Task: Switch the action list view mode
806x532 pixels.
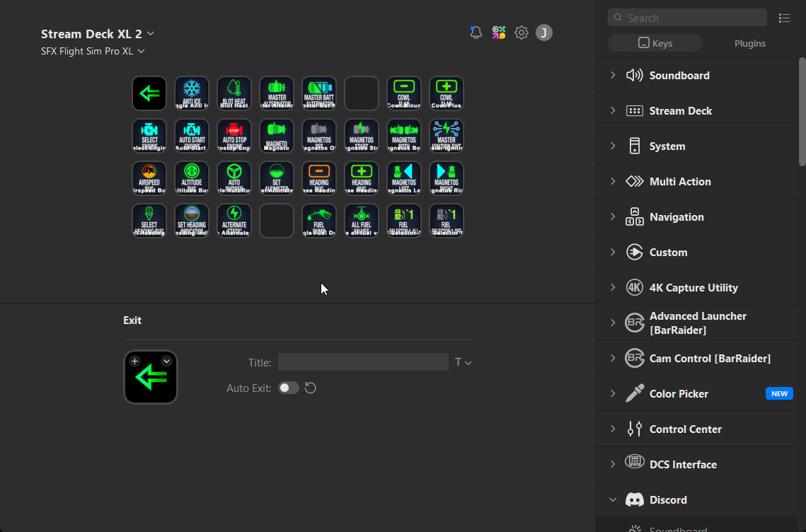Action: (784, 18)
